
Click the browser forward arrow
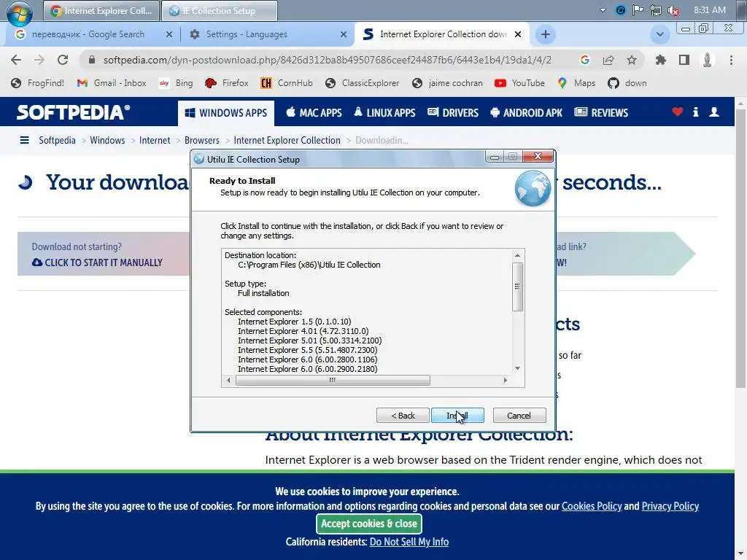coord(39,60)
